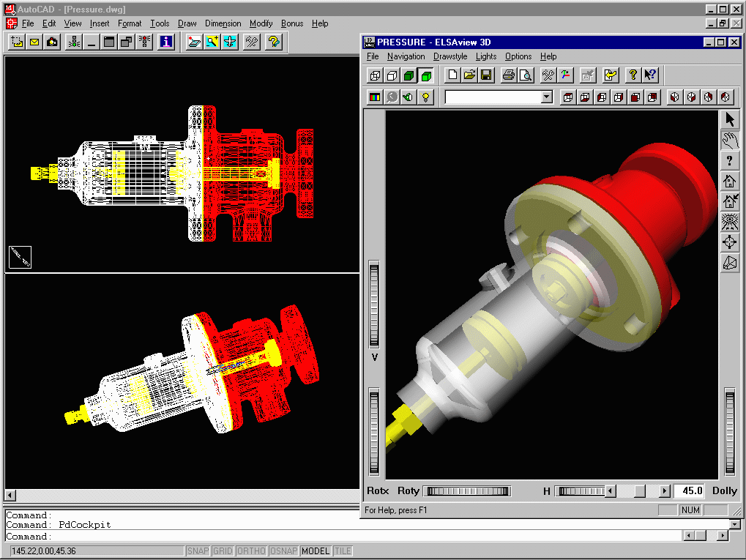Click the camera icon in AutoCAD toolbar
This screenshot has height=560, width=746.
click(52, 42)
